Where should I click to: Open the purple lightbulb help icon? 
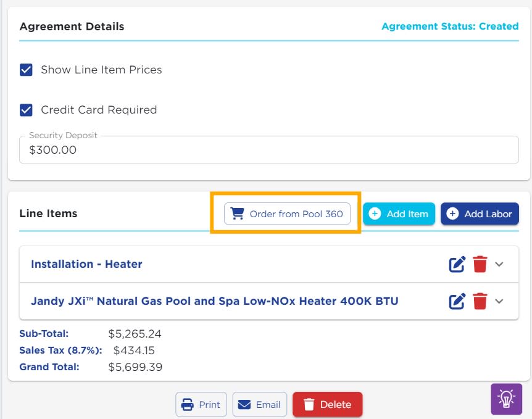point(506,399)
